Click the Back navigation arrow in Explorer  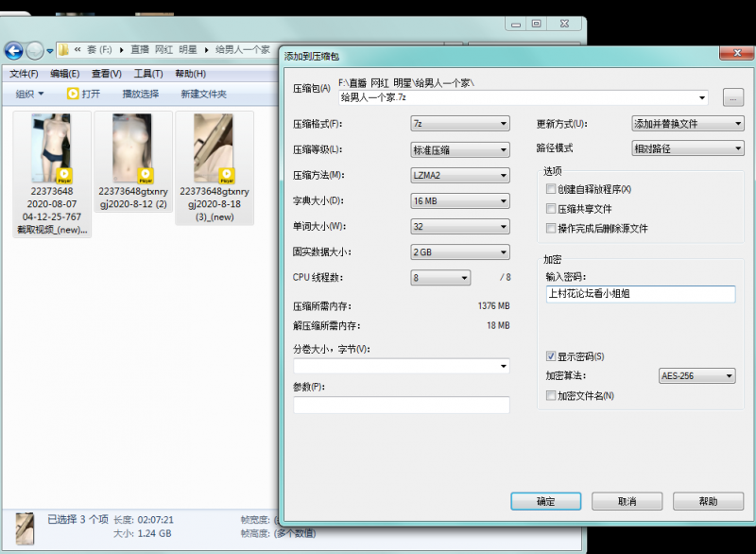(13, 51)
